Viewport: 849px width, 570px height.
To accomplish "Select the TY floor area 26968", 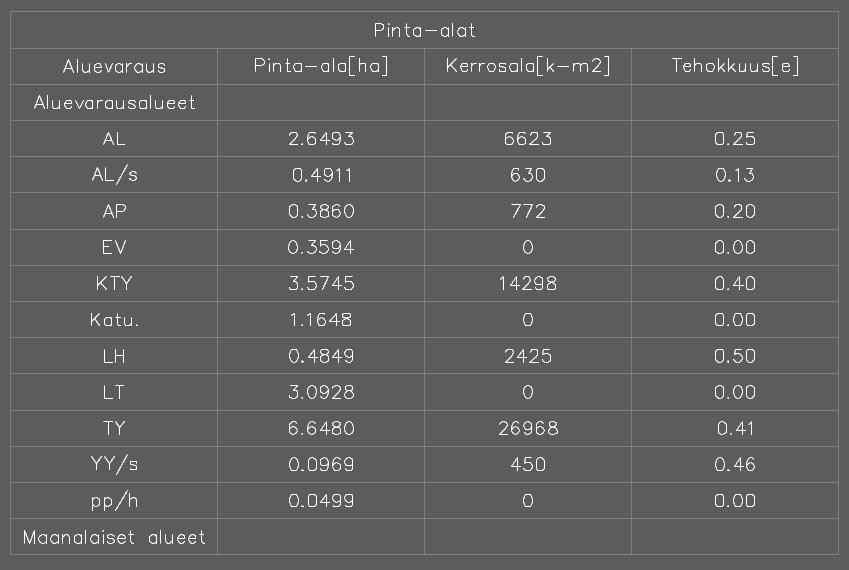I will [x=528, y=429].
